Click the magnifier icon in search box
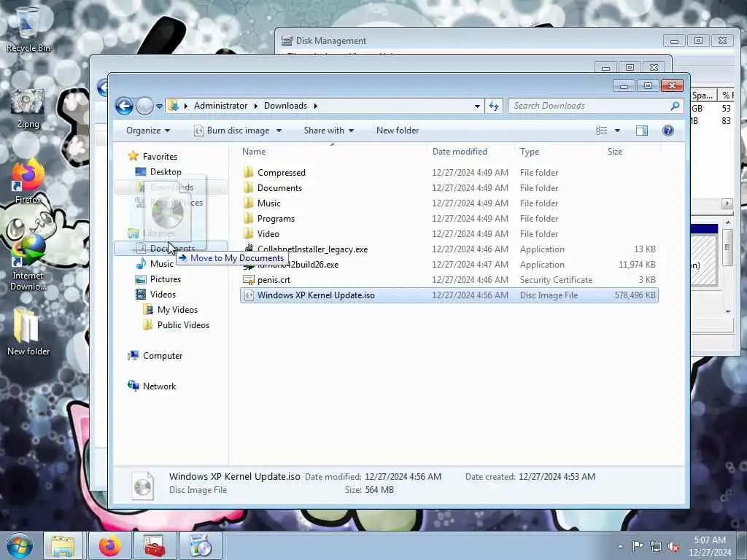Screen dimensions: 747x560 [675, 106]
